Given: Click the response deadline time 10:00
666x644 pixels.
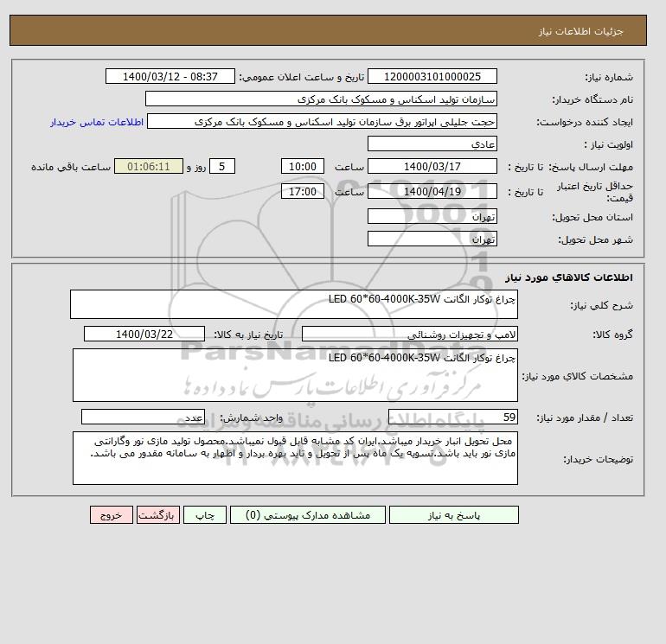Looking at the screenshot, I should 303,167.
